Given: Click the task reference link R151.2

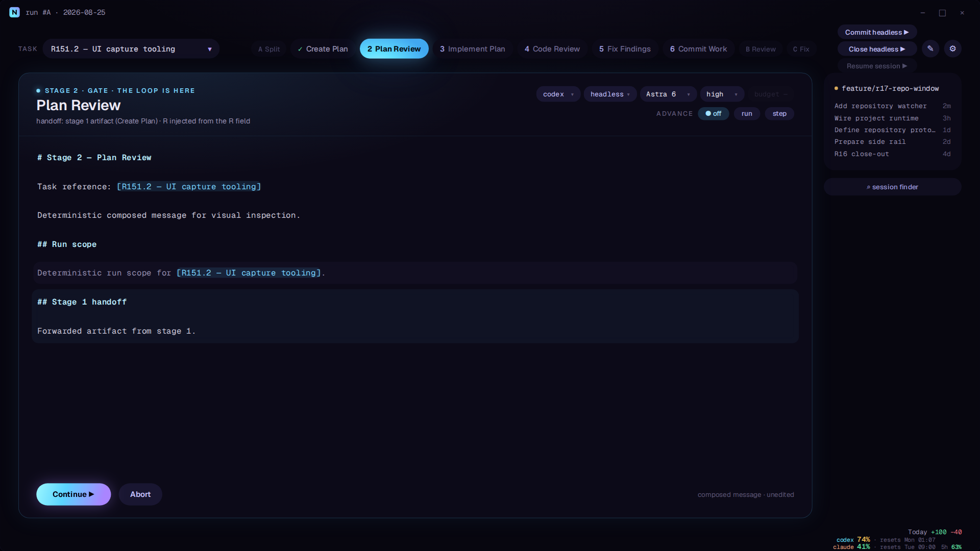Looking at the screenshot, I should click(189, 187).
